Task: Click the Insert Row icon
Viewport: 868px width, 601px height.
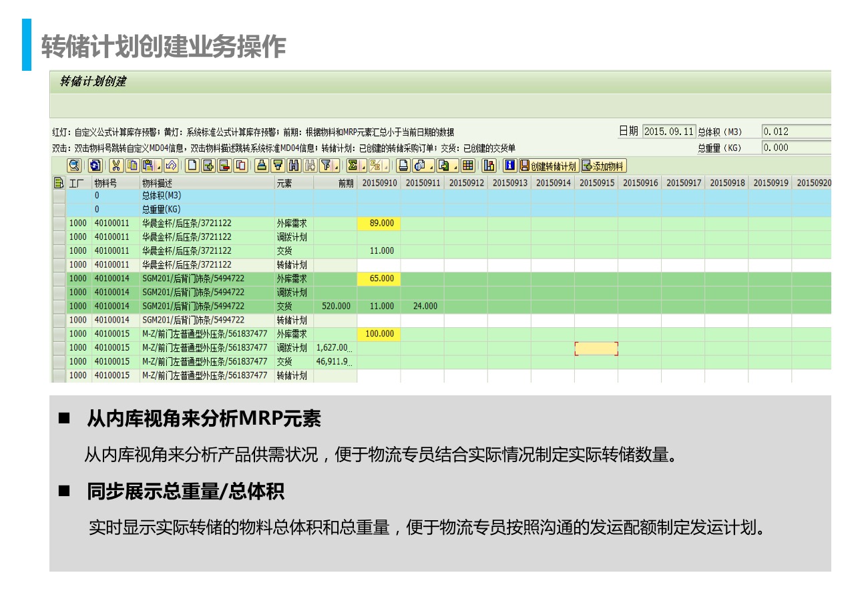Action: [208, 166]
